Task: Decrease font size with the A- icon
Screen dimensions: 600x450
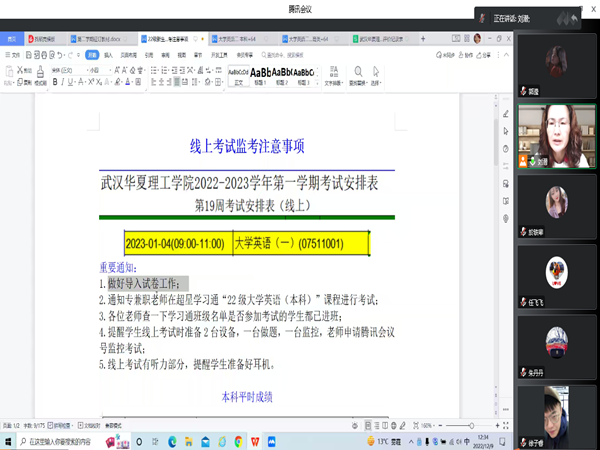Action: pyautogui.click(x=124, y=70)
